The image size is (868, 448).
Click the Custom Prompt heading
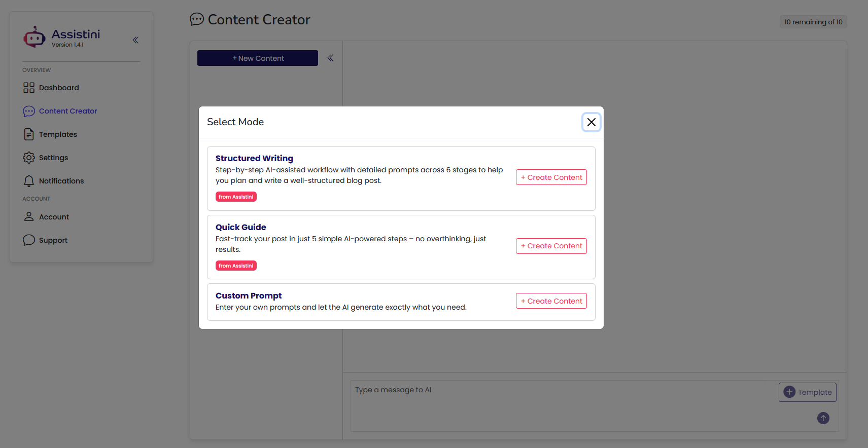pyautogui.click(x=249, y=295)
